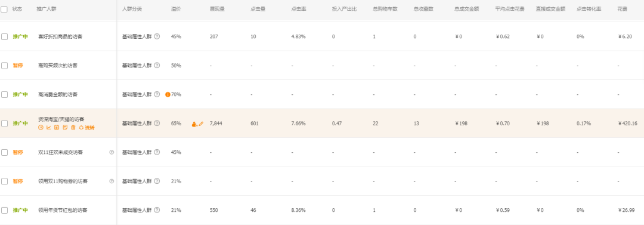644x225 pixels.
Task: Click the 状态 column header
Action: [x=17, y=8]
